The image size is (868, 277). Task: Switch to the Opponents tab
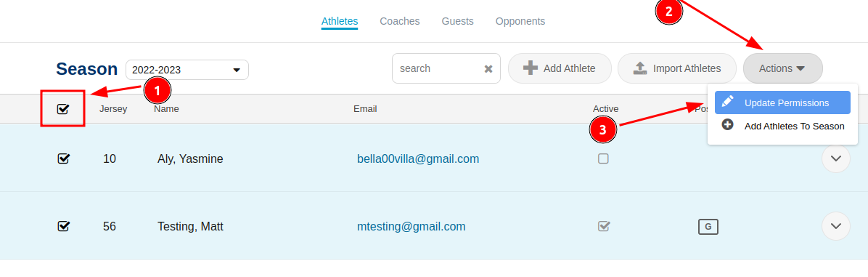[x=520, y=21]
